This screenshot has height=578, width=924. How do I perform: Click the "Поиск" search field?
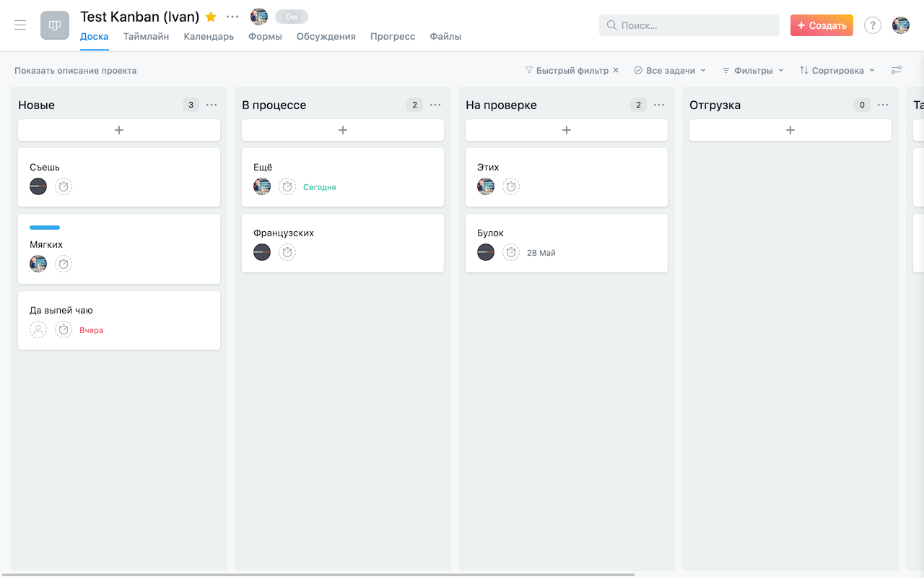(689, 25)
